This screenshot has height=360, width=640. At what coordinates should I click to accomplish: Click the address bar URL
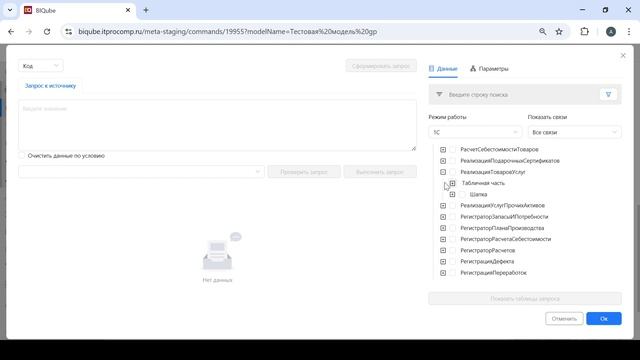tap(227, 31)
